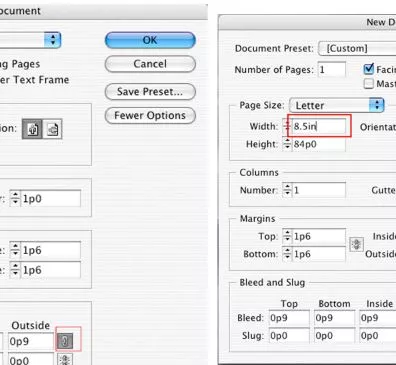Click lower 1p6 stepper in left dialog
This screenshot has height=365, width=396.
click(15, 270)
